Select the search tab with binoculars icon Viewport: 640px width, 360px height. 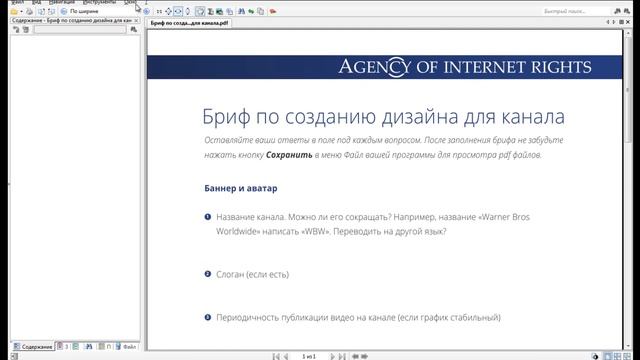pyautogui.click(x=89, y=347)
